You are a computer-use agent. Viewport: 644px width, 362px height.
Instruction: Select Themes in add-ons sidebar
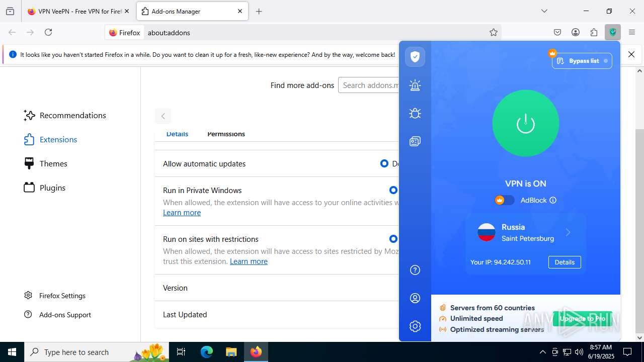(x=45, y=164)
